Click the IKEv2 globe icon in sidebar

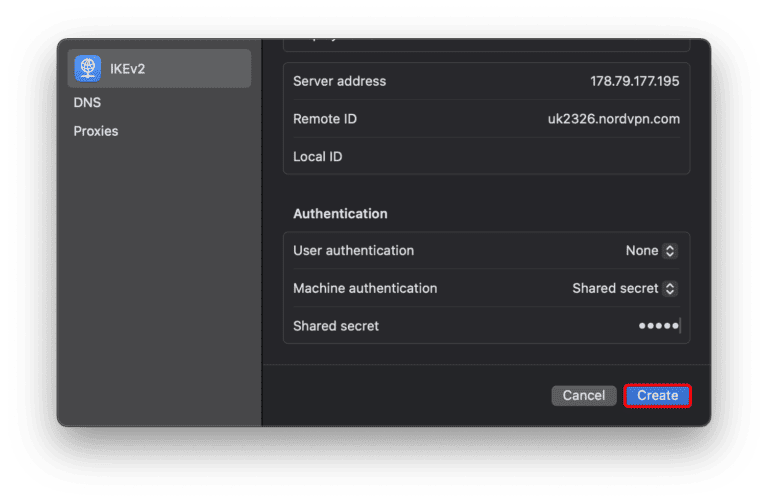click(x=88, y=68)
